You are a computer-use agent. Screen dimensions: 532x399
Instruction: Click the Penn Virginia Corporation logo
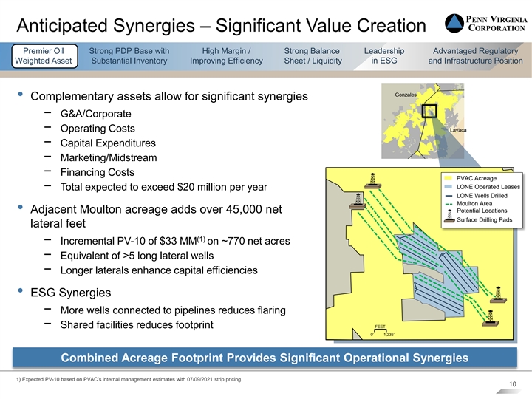click(x=487, y=23)
